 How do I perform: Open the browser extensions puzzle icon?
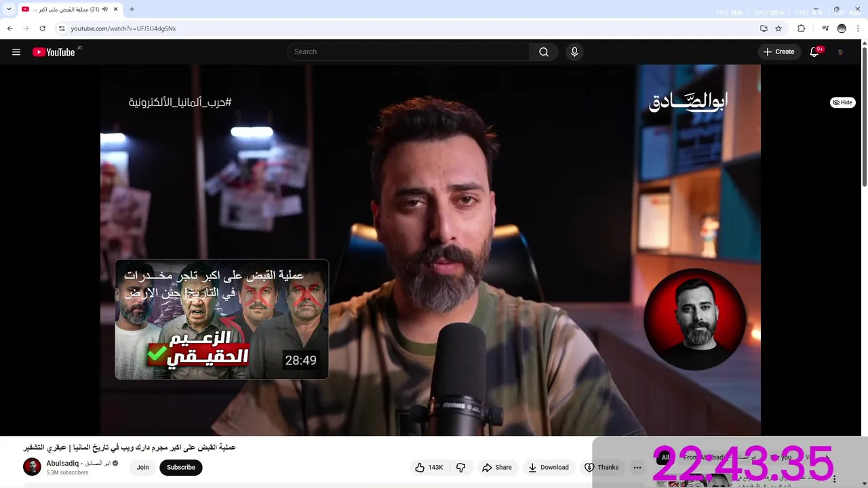(801, 28)
